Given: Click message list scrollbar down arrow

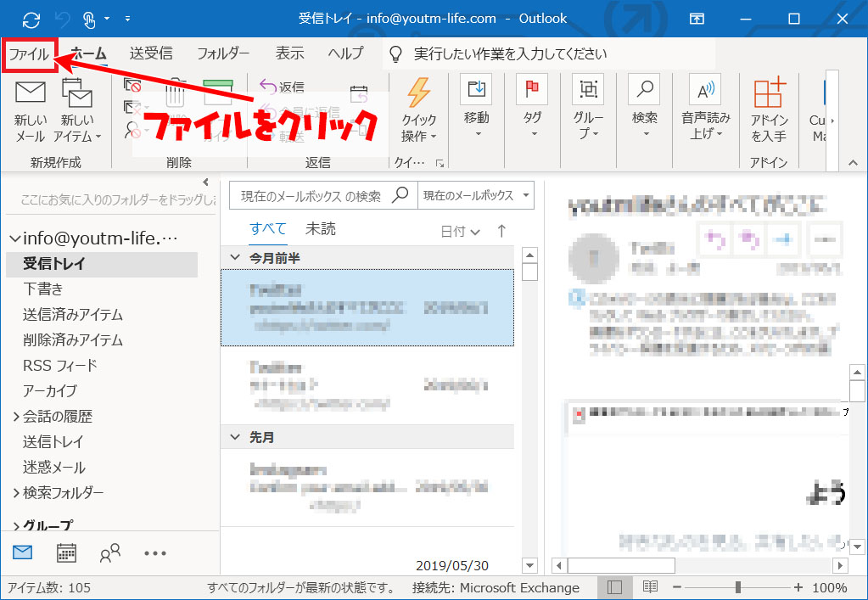Looking at the screenshot, I should [x=529, y=566].
